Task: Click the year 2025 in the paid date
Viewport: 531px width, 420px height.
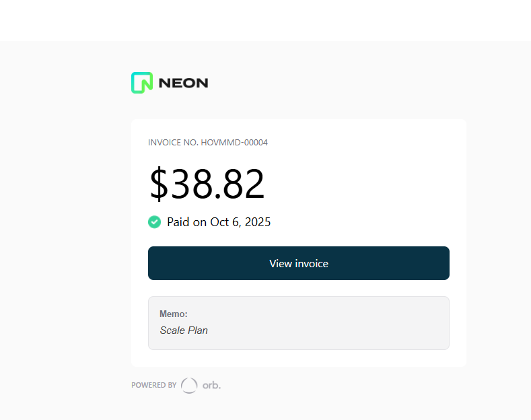Action: (x=258, y=222)
